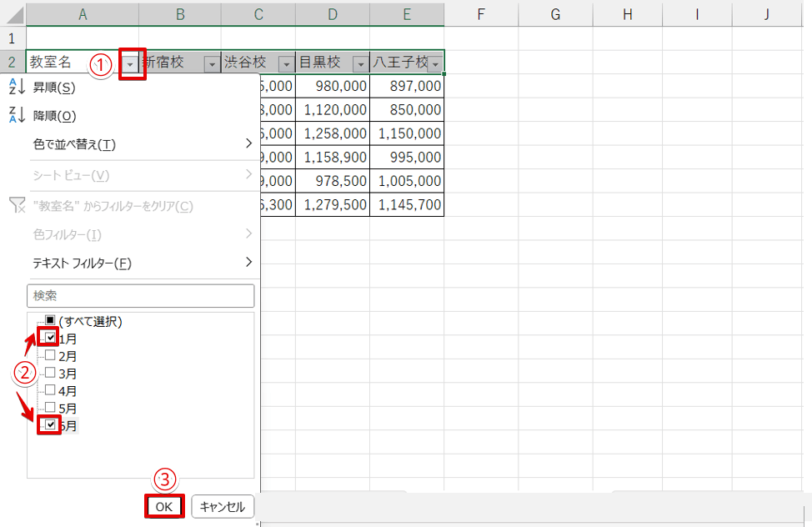Select row 1 header
Image resolution: width=812 pixels, height=527 pixels.
(13, 38)
